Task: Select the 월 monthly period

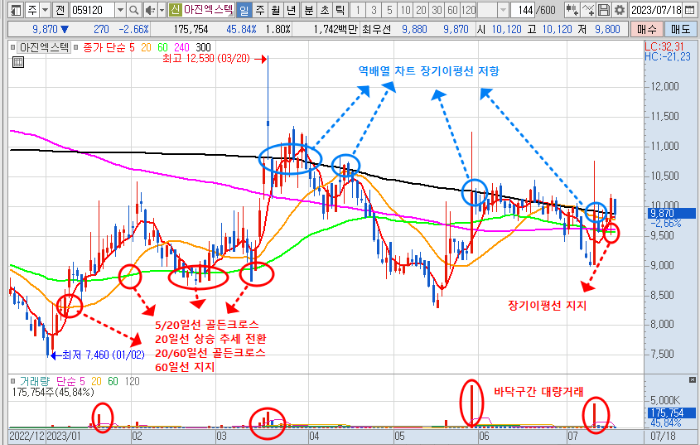Action: click(276, 10)
